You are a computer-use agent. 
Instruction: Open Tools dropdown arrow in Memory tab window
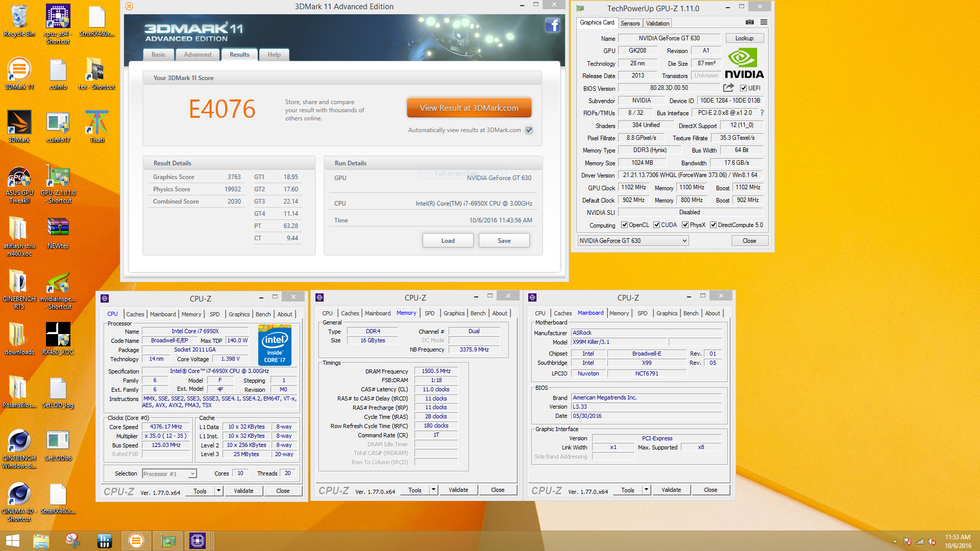(x=433, y=490)
